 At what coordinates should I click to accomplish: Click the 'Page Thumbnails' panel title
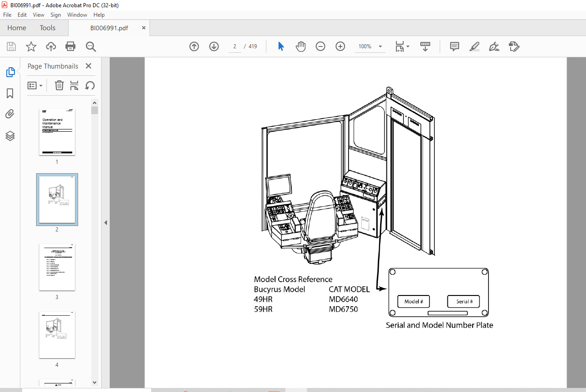click(x=53, y=66)
